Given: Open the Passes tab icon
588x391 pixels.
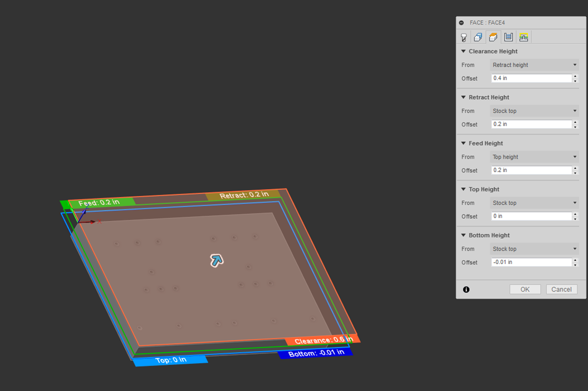Looking at the screenshot, I should coord(508,37).
